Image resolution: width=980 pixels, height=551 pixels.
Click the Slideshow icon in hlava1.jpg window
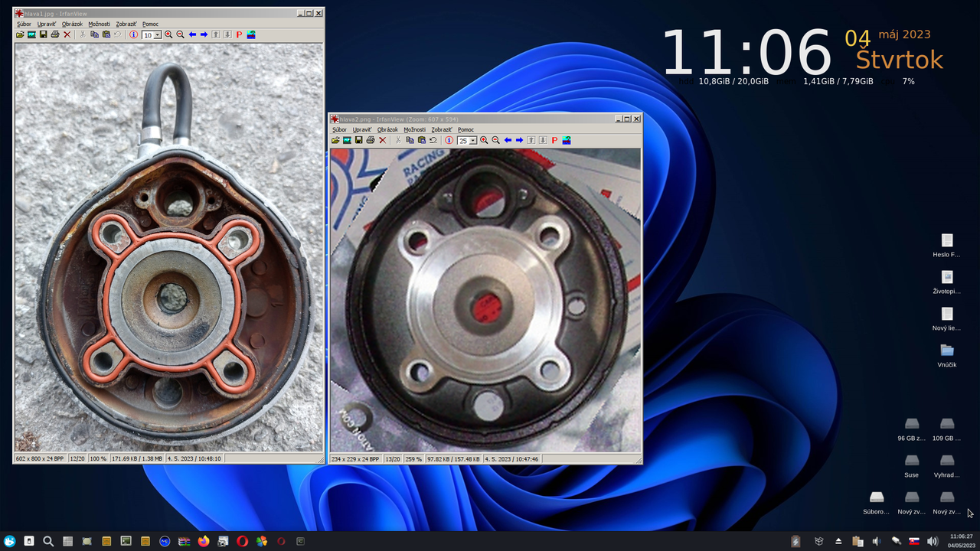(x=31, y=34)
